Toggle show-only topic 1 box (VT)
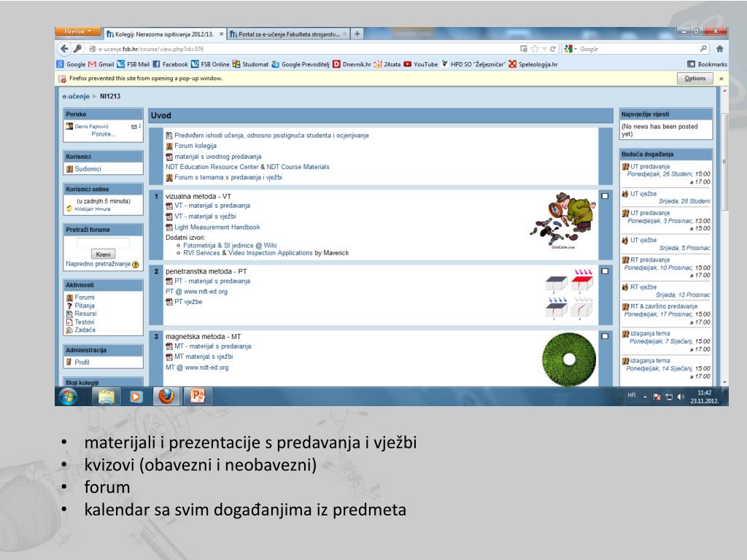The width and height of the screenshot is (747, 560). pos(605,196)
